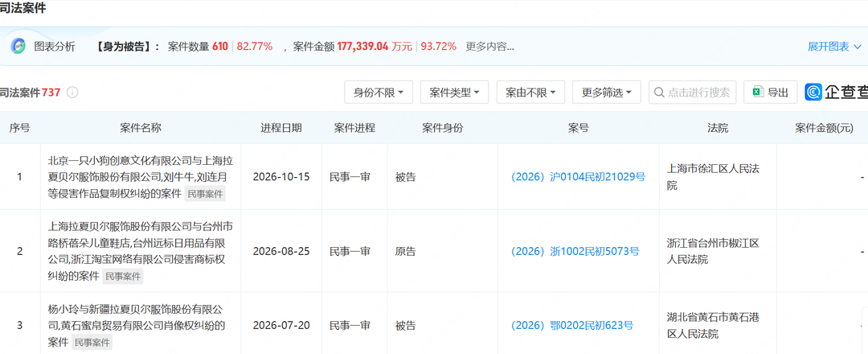Screen dimensions: 868x354
Task: Click 上海市徐汇区人民法院 court cell
Action: click(713, 177)
